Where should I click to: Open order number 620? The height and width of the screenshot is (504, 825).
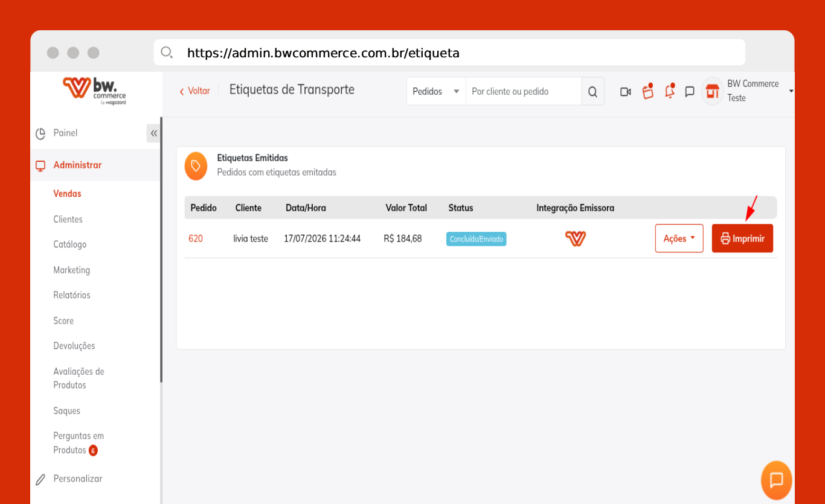[x=196, y=238]
